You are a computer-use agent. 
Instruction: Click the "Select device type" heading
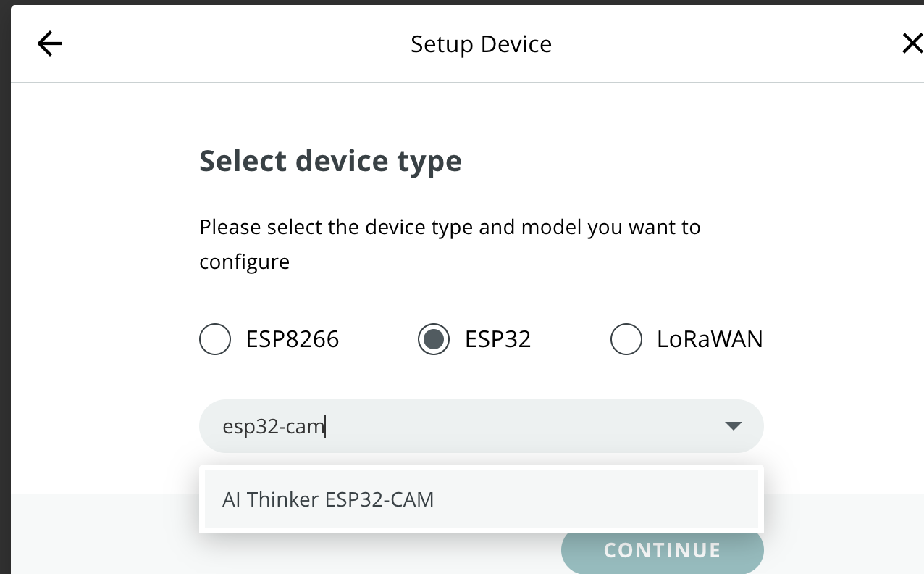[x=330, y=161]
